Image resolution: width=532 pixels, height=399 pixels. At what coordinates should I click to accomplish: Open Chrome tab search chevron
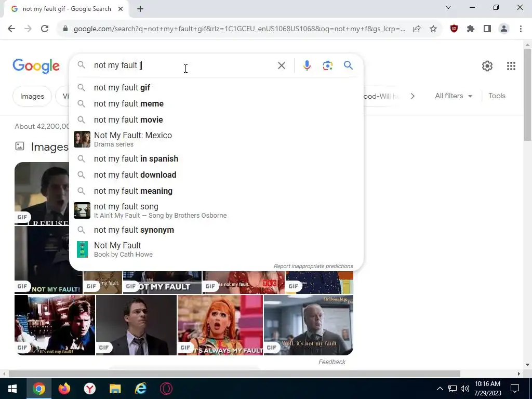click(448, 7)
